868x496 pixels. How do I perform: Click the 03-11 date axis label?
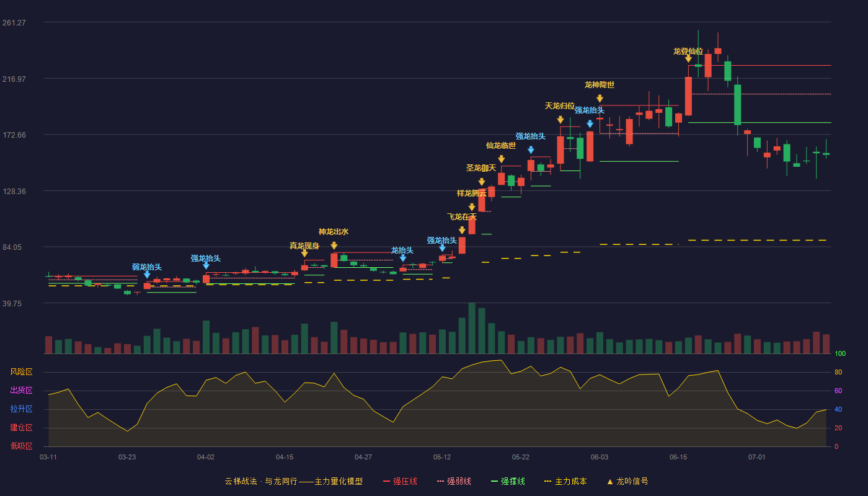pyautogui.click(x=48, y=457)
